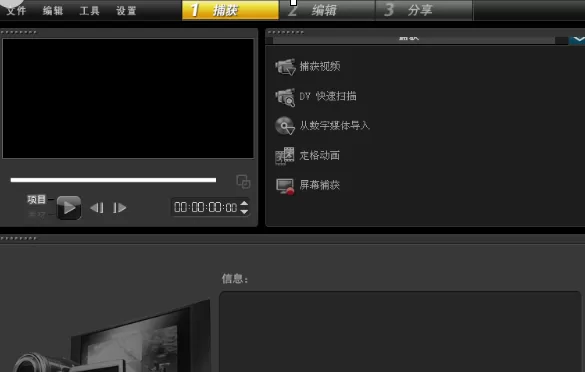Screen dimensions: 585x372
Task: Click the 信息 information box
Action: coord(400,332)
